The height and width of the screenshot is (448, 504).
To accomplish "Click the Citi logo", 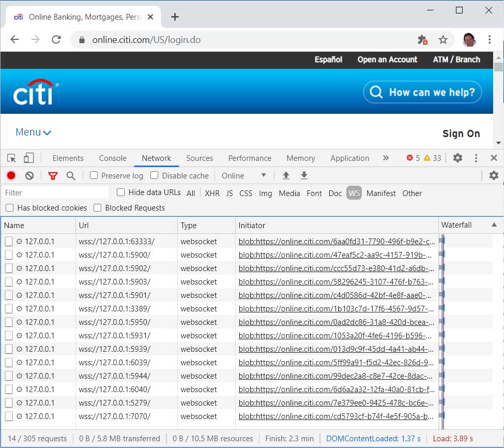I will [x=35, y=92].
